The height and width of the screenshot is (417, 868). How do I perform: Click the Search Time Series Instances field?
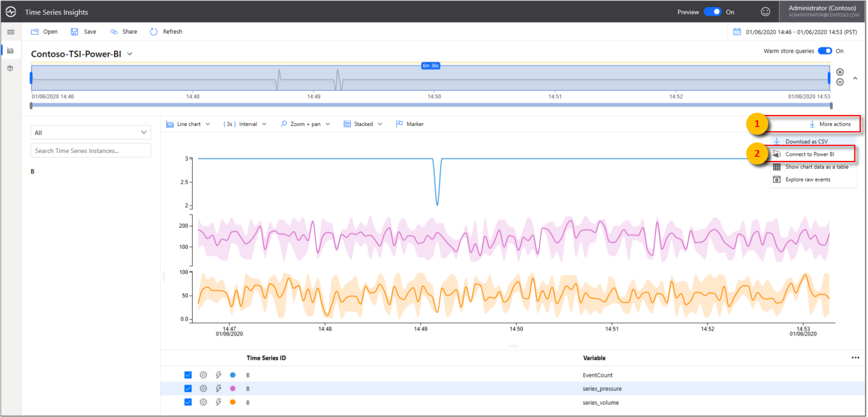pyautogui.click(x=90, y=151)
